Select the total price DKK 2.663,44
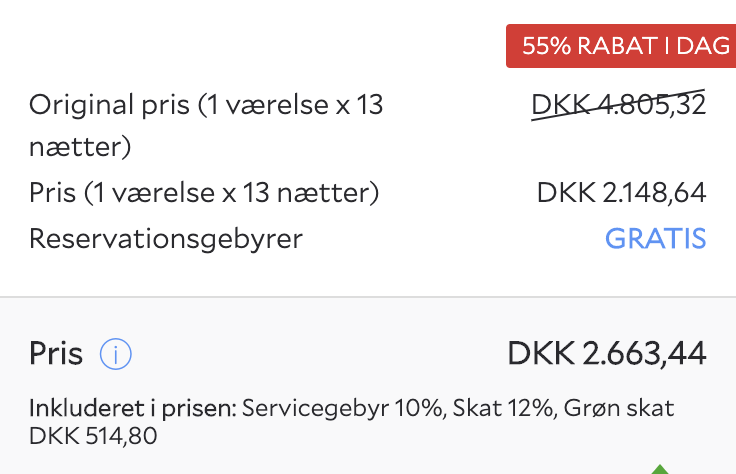This screenshot has width=736, height=474. pyautogui.click(x=606, y=353)
